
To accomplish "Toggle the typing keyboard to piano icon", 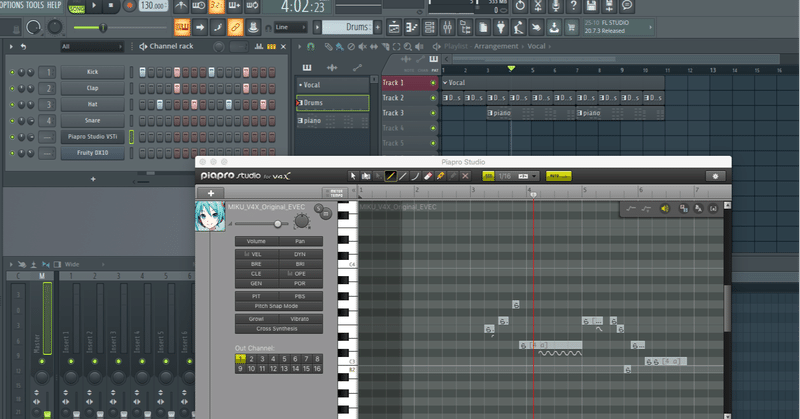I will [x=182, y=28].
